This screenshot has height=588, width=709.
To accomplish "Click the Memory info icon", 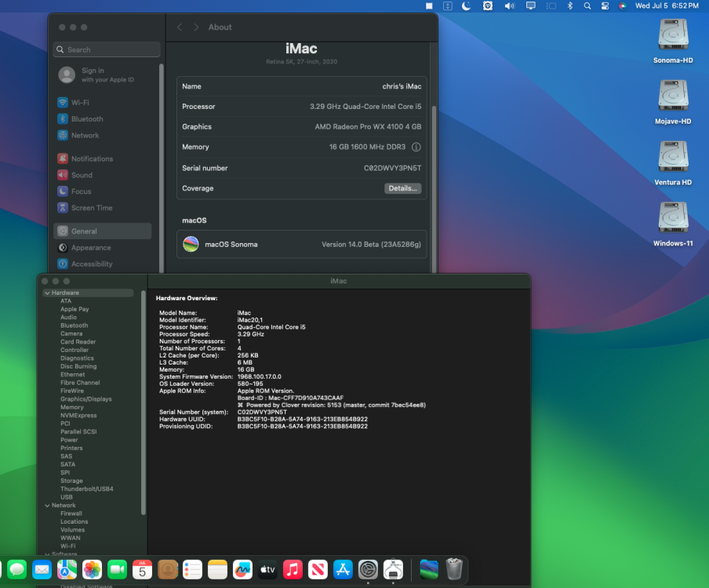I will pos(416,147).
